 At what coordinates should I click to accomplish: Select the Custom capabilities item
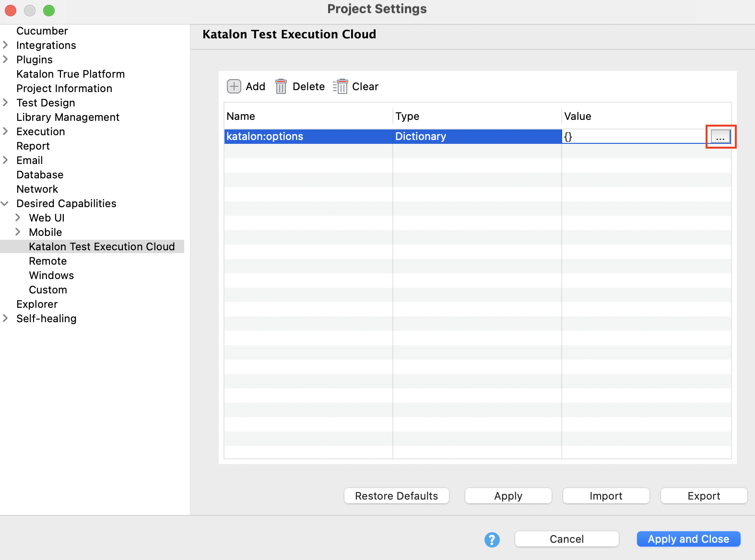pos(48,290)
